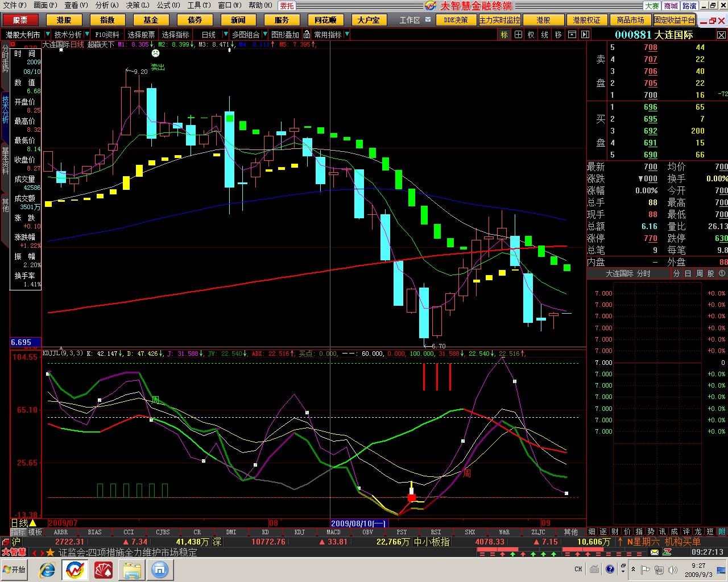Click the help question tray icon
The image size is (728, 582).
610,569
